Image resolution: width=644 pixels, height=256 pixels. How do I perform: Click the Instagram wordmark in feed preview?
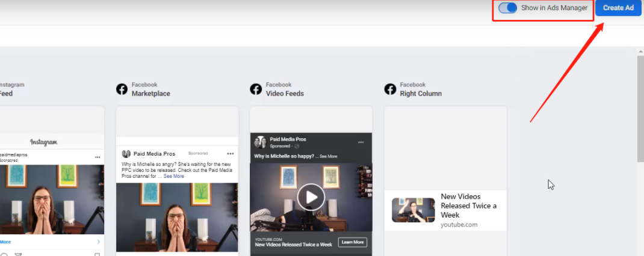(43, 142)
